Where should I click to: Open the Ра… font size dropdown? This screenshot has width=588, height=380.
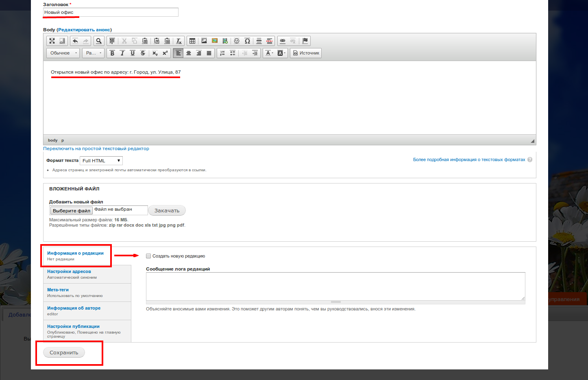94,53
